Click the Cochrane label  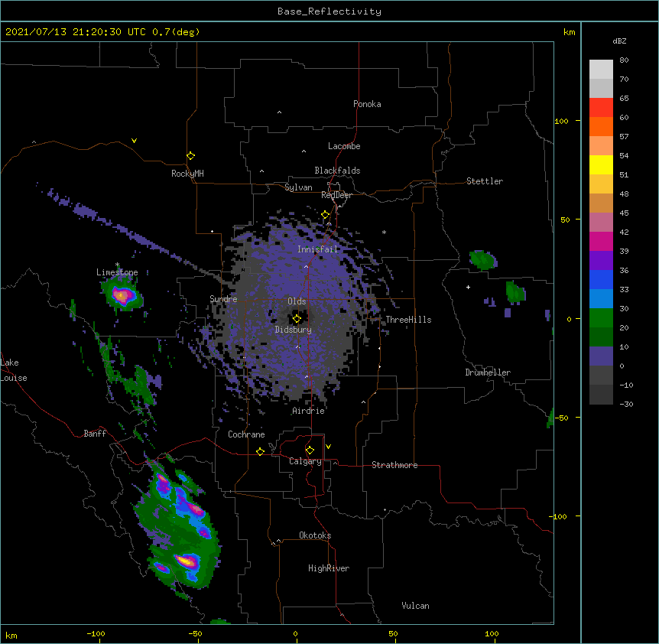point(246,434)
